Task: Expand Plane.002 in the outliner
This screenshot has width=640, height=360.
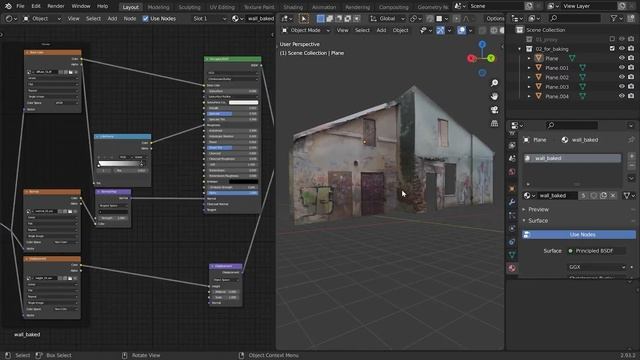Action: point(529,77)
